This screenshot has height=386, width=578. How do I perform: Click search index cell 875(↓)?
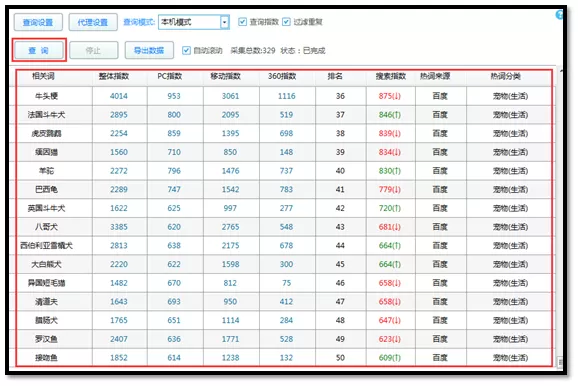390,96
